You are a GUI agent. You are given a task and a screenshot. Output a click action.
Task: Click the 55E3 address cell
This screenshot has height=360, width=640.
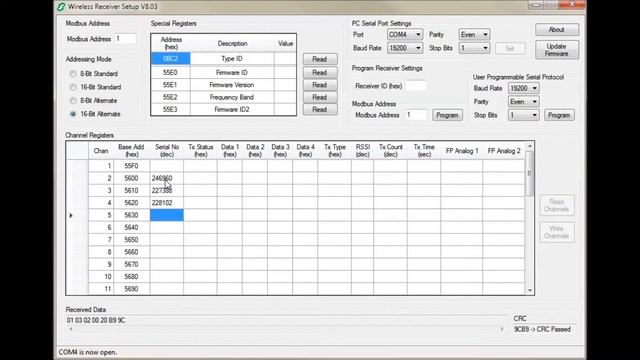point(171,109)
